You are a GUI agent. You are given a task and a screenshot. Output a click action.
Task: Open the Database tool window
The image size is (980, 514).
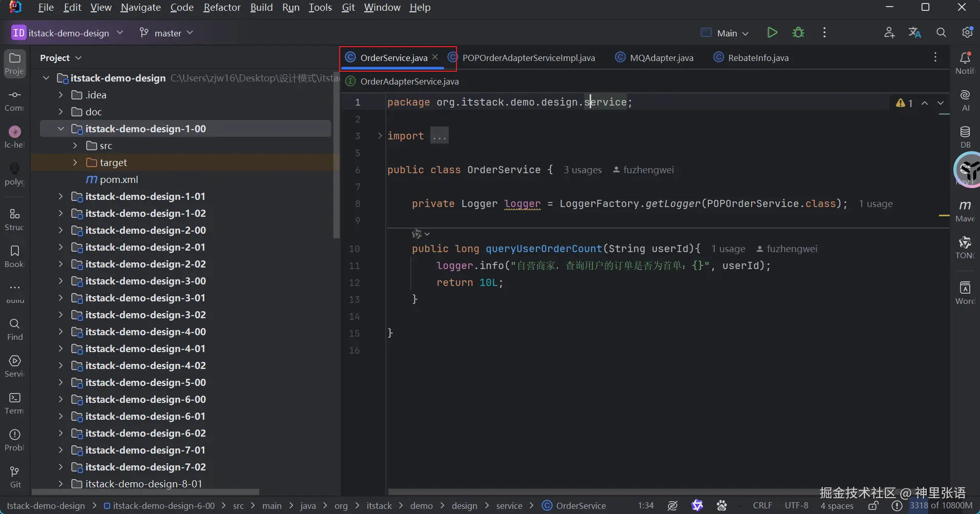click(965, 136)
